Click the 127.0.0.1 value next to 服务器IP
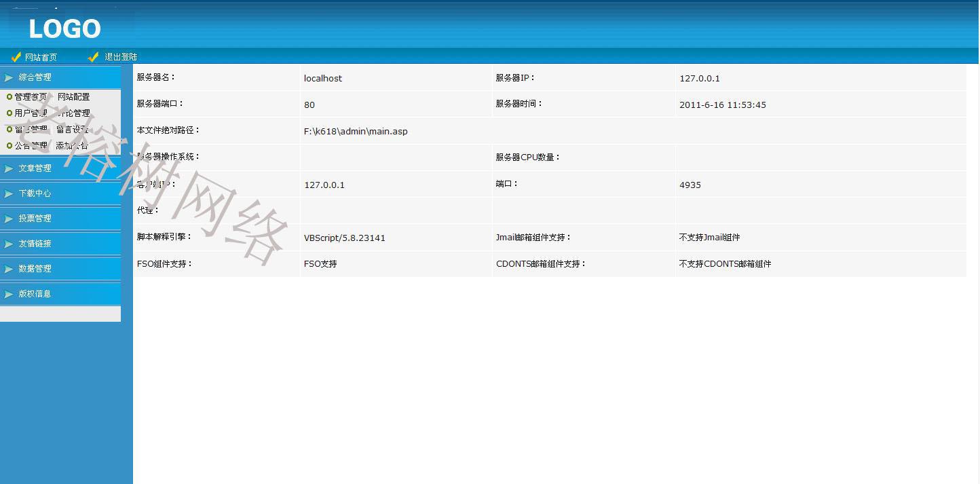Image resolution: width=980 pixels, height=484 pixels. (700, 79)
